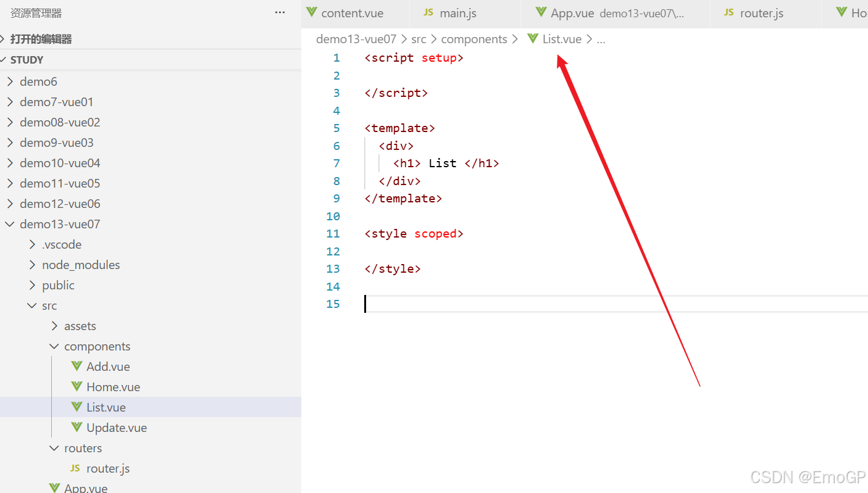868x493 pixels.
Task: Switch to the router.js tab
Action: 765,13
